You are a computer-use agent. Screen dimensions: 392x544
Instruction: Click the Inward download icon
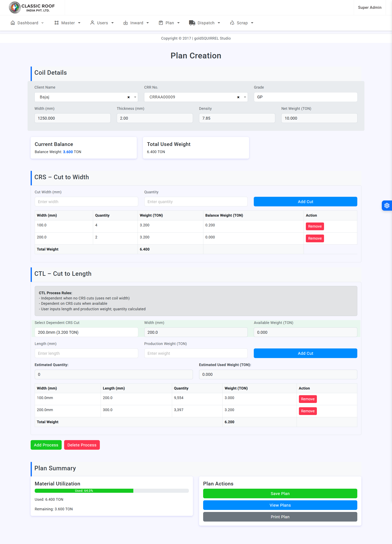(126, 23)
